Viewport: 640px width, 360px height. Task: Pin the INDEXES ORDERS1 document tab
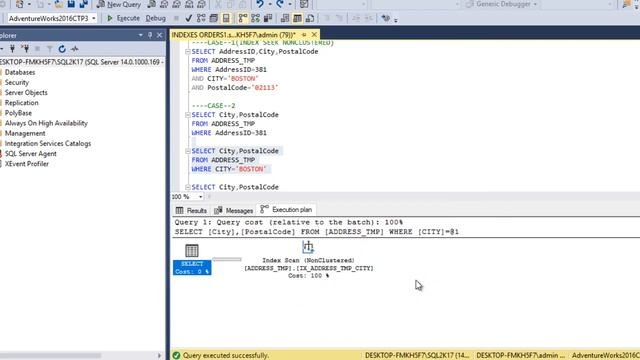coord(304,35)
